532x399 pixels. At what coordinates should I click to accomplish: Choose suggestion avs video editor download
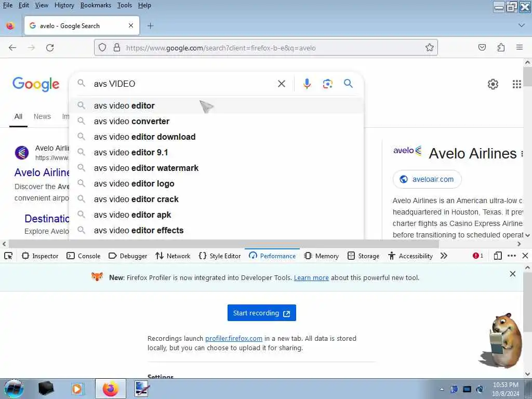coord(217,137)
